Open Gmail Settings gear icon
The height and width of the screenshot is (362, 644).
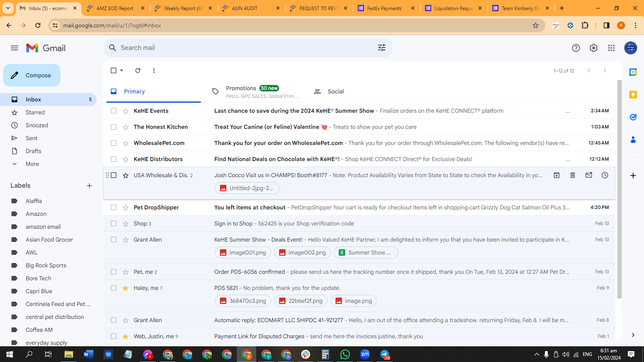coord(594,48)
